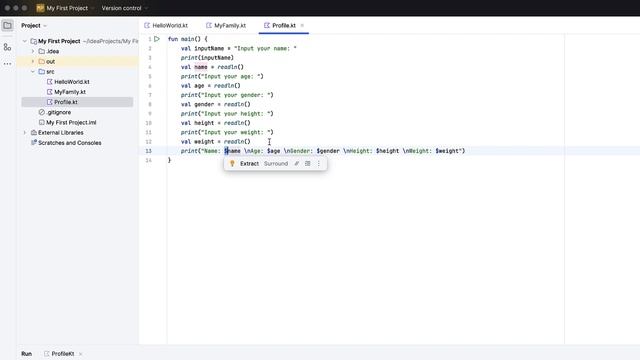640x360 pixels.
Task: Click line number 13 in gutter
Action: [149, 151]
